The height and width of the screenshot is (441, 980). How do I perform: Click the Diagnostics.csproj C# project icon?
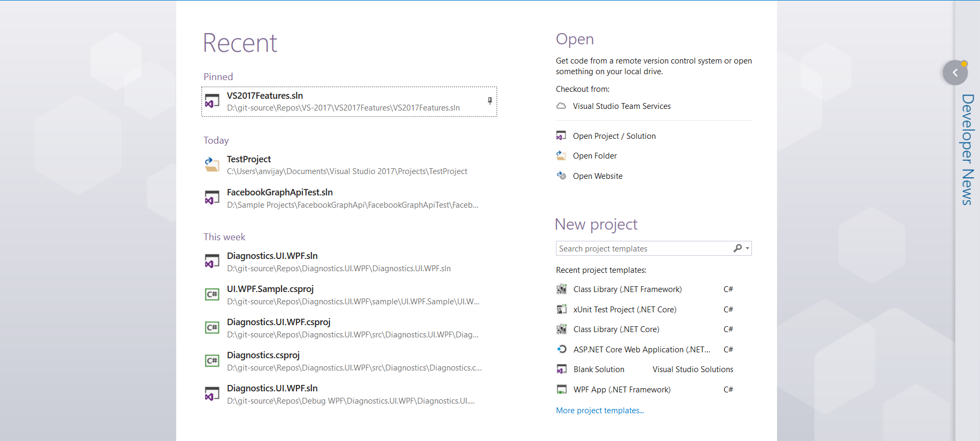tap(212, 360)
